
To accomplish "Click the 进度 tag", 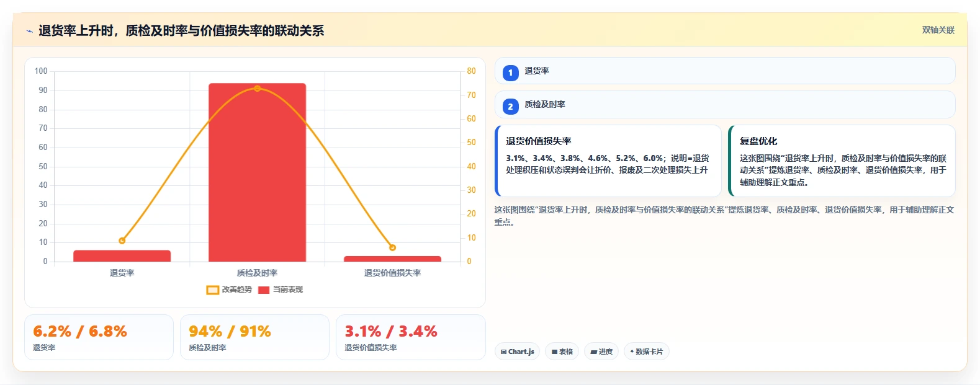I will [x=601, y=352].
